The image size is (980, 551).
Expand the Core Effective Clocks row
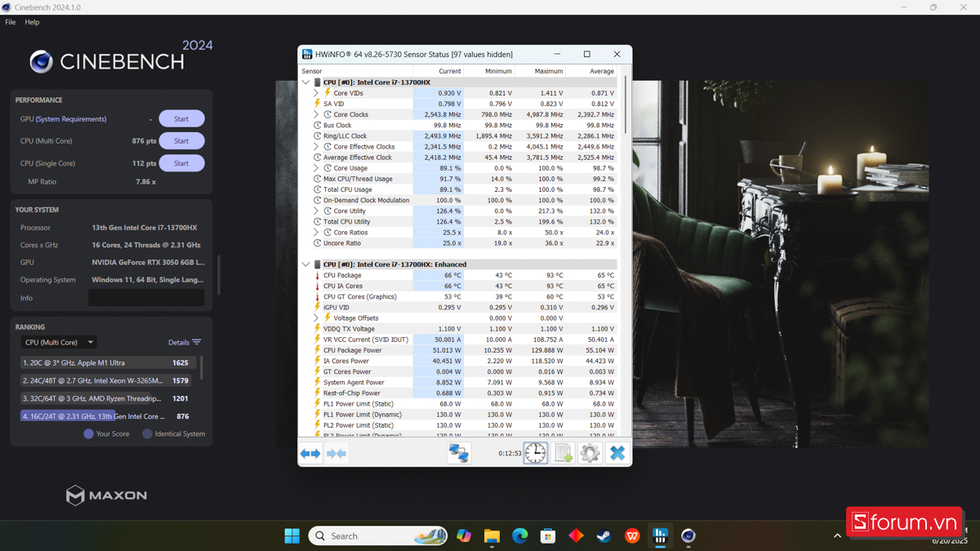tap(316, 147)
